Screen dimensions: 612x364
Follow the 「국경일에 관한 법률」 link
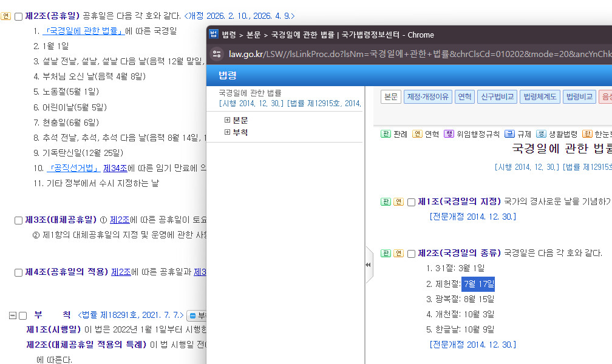[83, 31]
